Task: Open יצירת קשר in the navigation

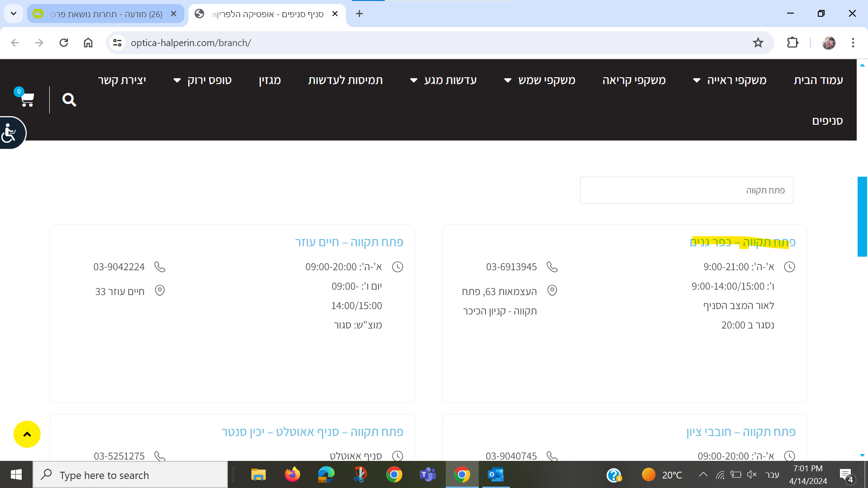Action: pos(122,80)
